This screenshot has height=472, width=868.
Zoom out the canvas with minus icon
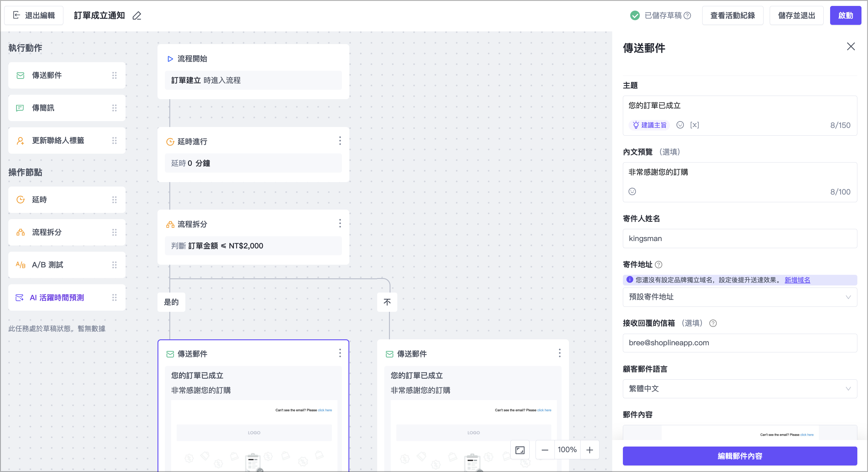pyautogui.click(x=545, y=450)
